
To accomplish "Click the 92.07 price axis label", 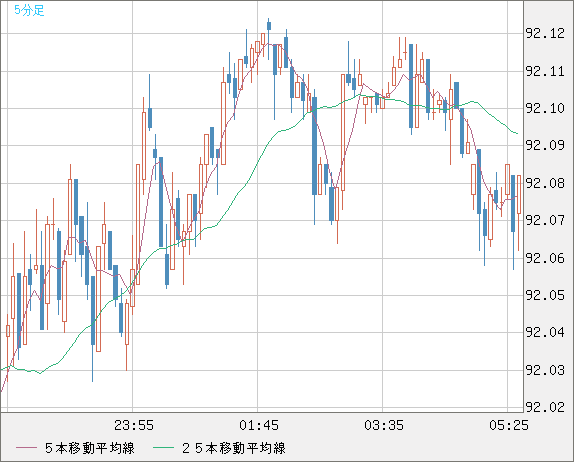I will click(x=545, y=220).
